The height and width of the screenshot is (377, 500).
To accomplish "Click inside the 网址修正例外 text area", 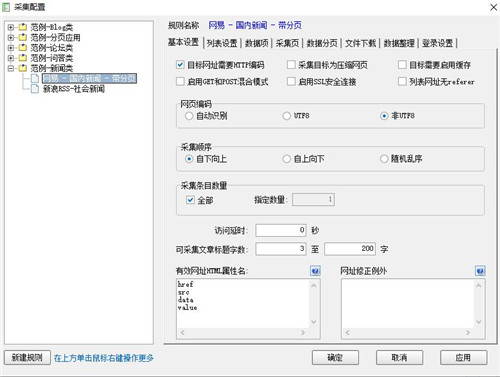I will click(x=408, y=303).
